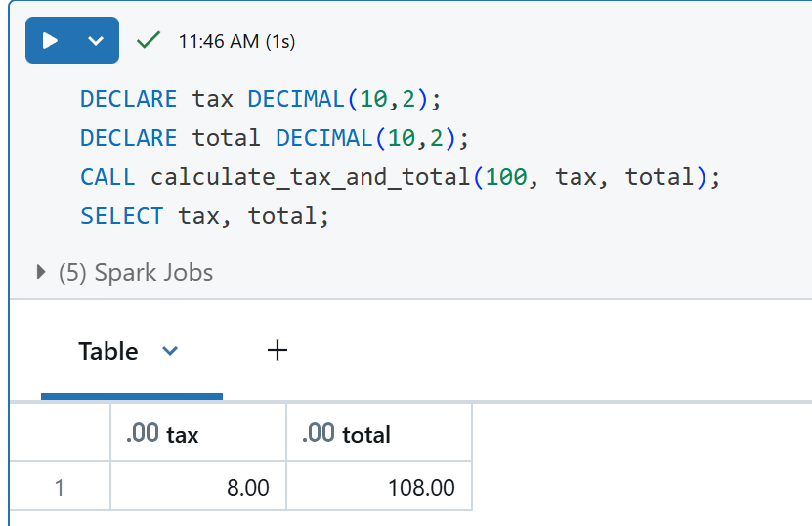812x526 pixels.
Task: Click the green success checkmark
Action: [x=149, y=40]
